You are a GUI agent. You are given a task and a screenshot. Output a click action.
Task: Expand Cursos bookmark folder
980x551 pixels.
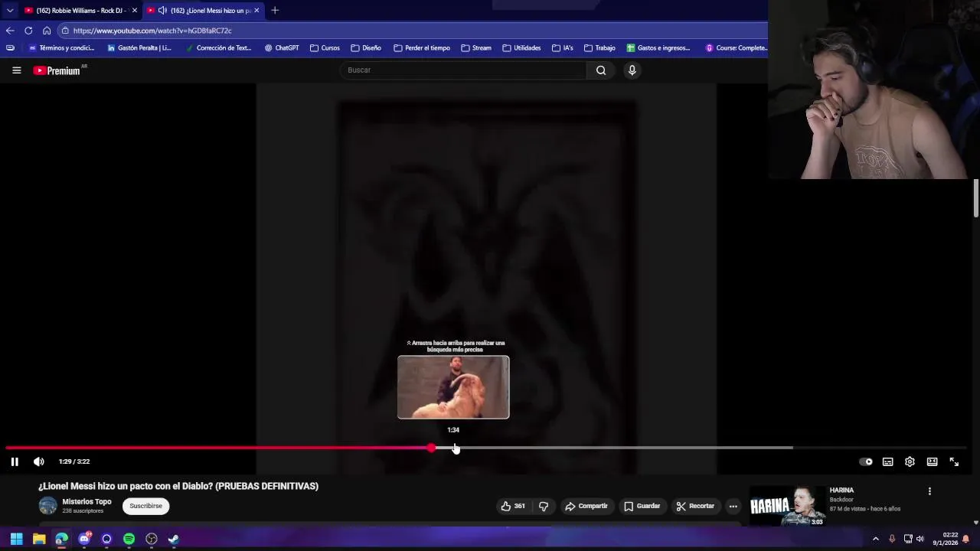coord(325,47)
